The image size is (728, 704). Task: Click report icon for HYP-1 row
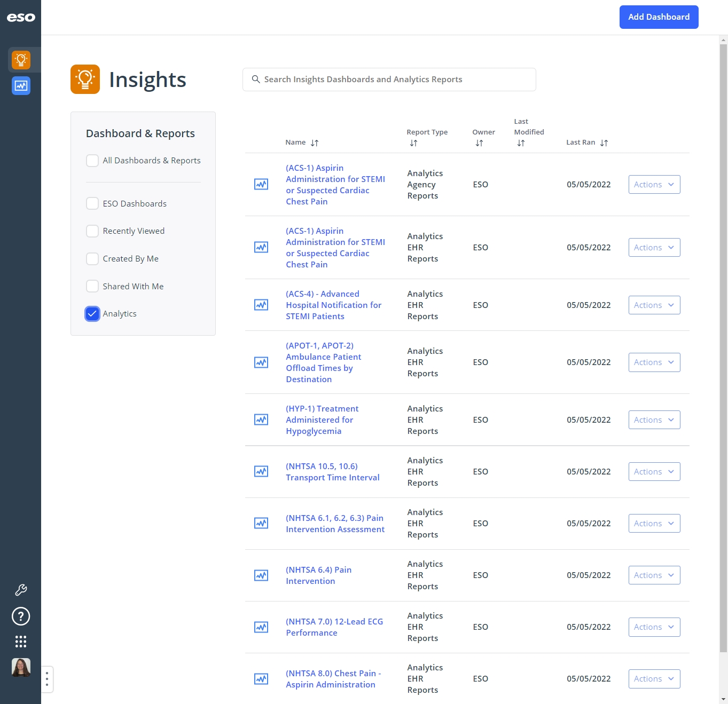coord(261,420)
